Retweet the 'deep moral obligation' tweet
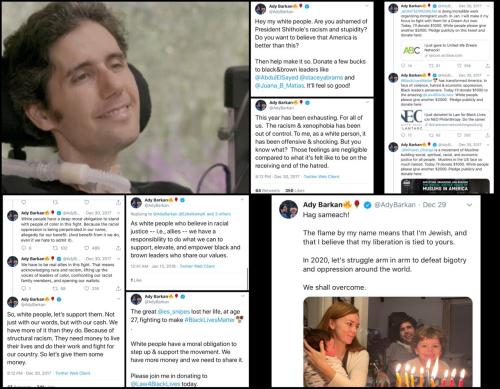Screen dimensions: 500x389 56,248
